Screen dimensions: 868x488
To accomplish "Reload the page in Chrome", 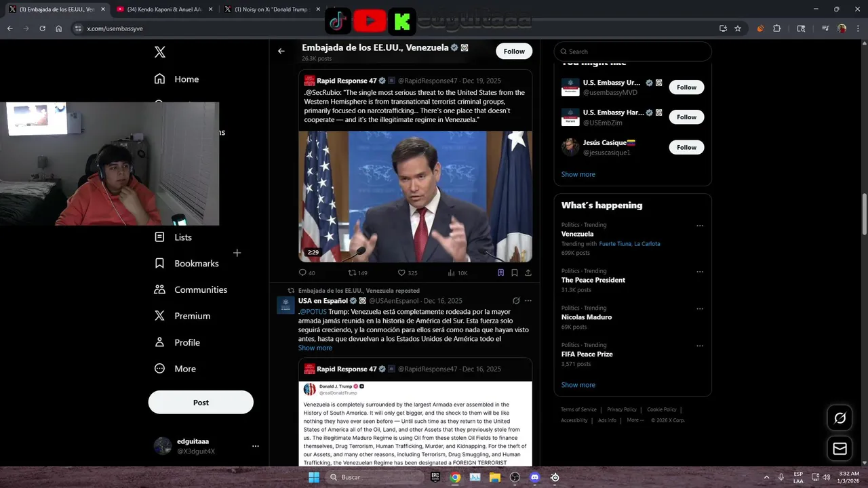I will click(42, 28).
